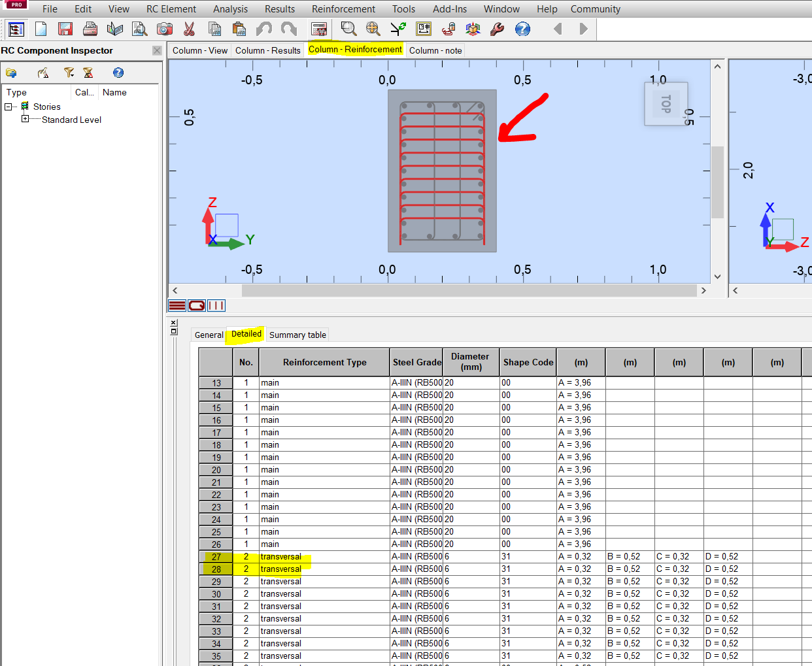Switch to the Column - Results tab
Viewport: 812px width, 666px height.
click(x=267, y=50)
